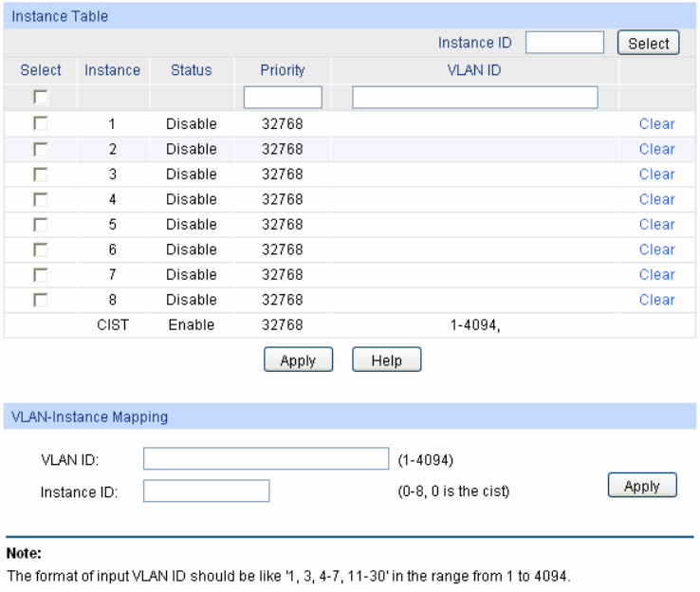Enable the checkbox for instance 8
Viewport: 700px width, 592px height.
click(x=41, y=300)
